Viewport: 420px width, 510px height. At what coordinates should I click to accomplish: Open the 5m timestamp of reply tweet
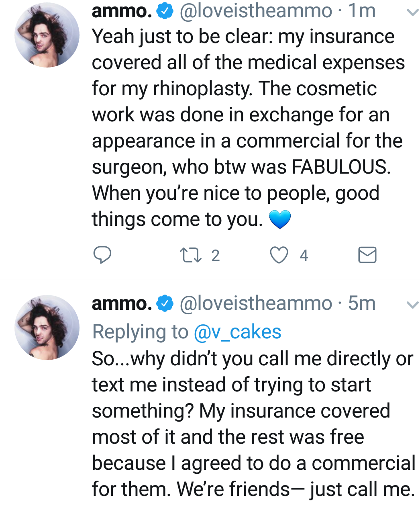(362, 303)
